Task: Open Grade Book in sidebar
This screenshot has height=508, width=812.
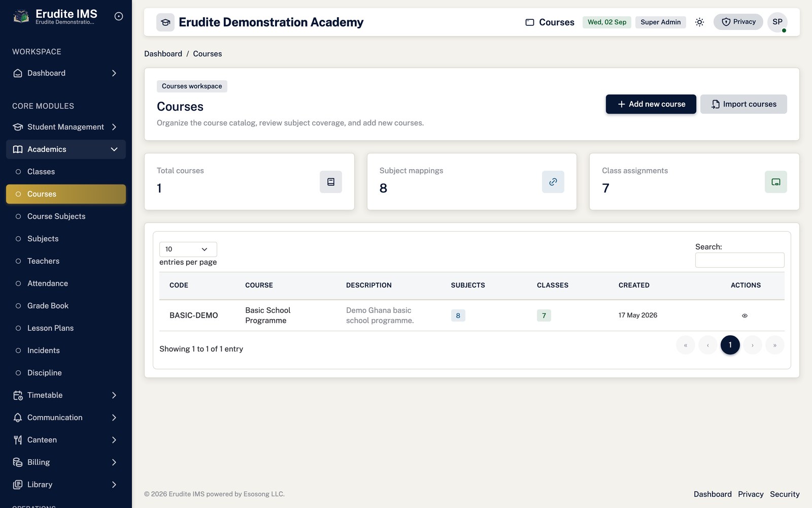Action: click(66, 306)
